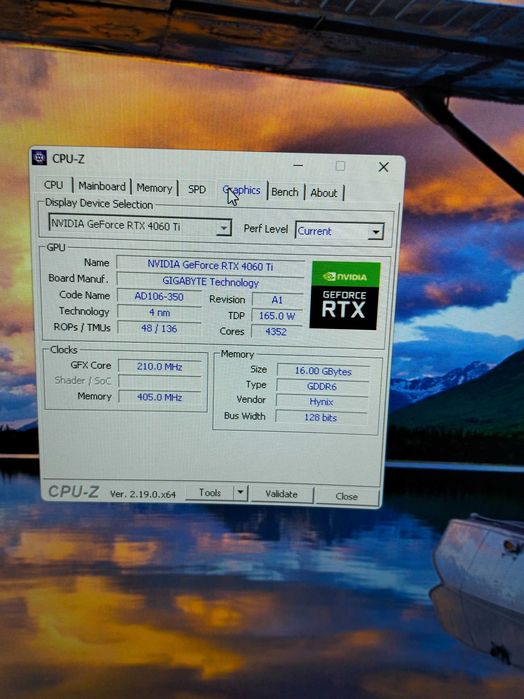524x699 pixels.
Task: Click the GPU Name field value
Action: [x=210, y=266]
